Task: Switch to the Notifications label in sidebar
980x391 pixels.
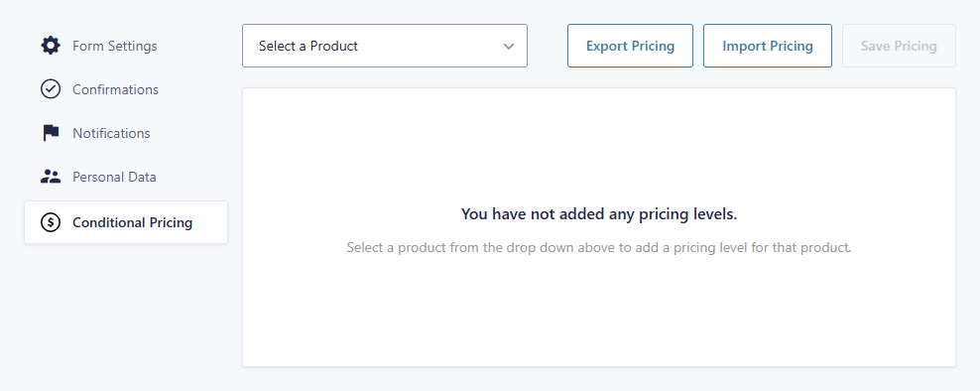Action: point(111,133)
